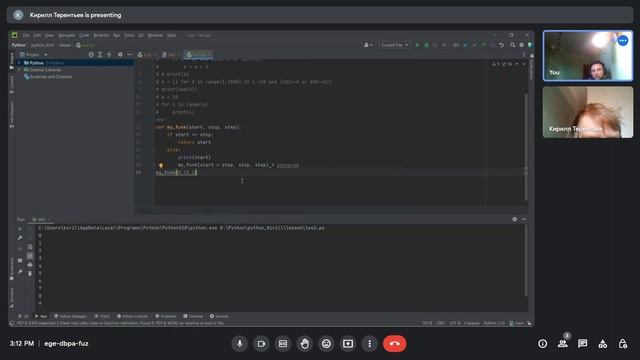Switch to the active highlighted editor tab
Image resolution: width=640 pixels, height=360 pixels.
click(198, 54)
